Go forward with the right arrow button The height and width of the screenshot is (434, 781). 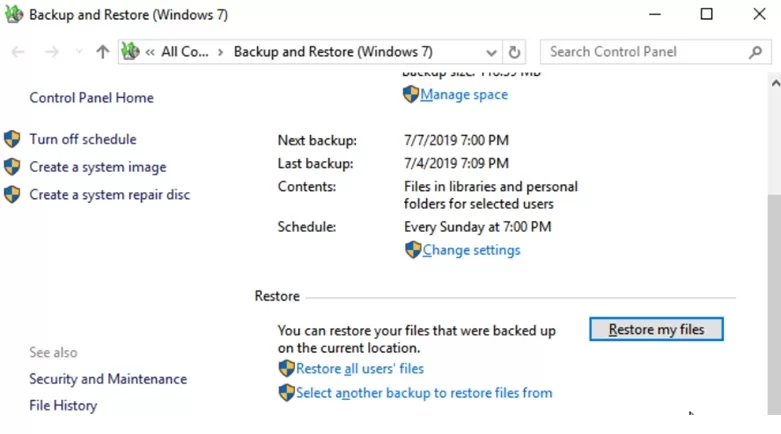click(51, 52)
